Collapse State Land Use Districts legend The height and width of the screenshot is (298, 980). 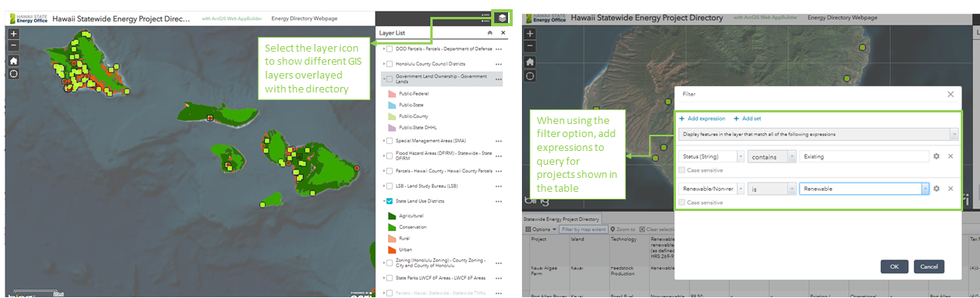(x=383, y=201)
